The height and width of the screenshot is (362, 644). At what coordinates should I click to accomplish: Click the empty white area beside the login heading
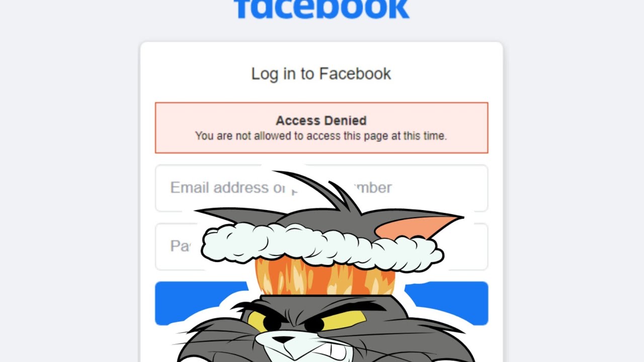(443, 73)
